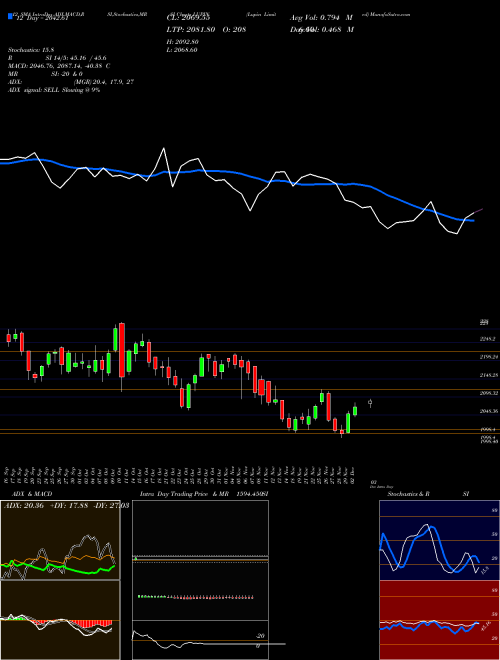500x660 pixels.
Task: Click the "SI 14/3: 45.16 / 45.6" readout
Action: 77,58
